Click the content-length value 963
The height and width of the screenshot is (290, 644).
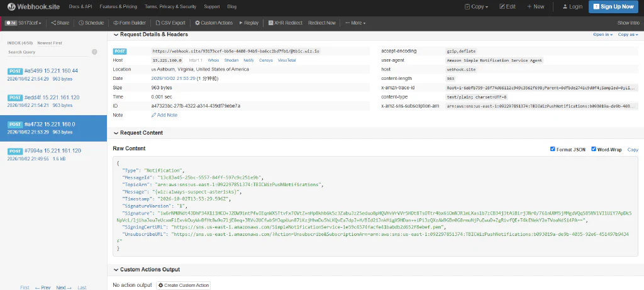[450, 79]
